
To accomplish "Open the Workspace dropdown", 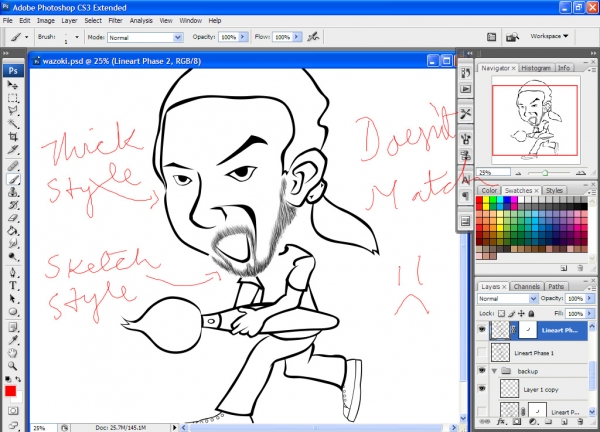I will 549,36.
